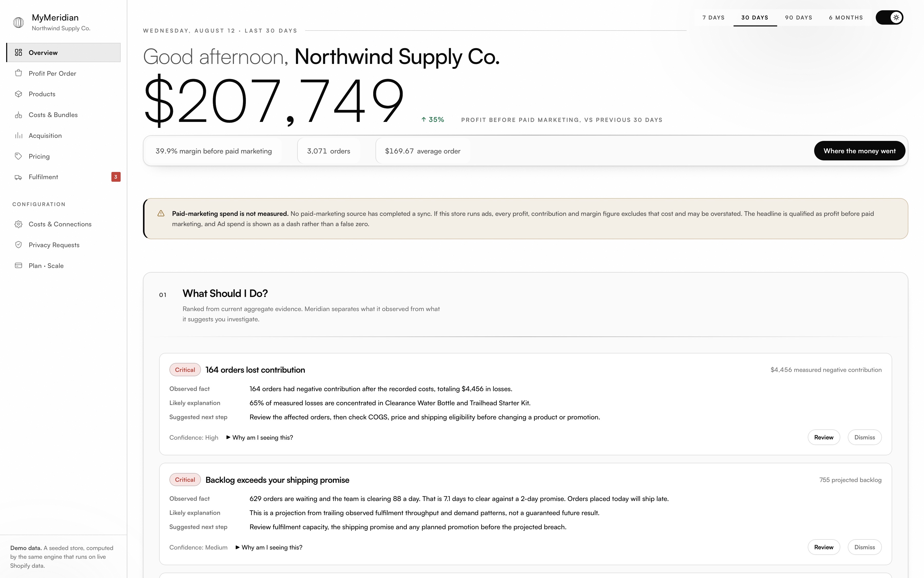The image size is (924, 578).
Task: Click the Costs & Bundles shapes icon
Action: coord(18,115)
